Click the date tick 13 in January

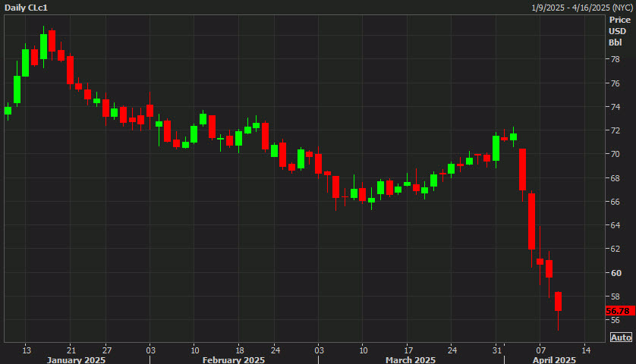(x=27, y=350)
